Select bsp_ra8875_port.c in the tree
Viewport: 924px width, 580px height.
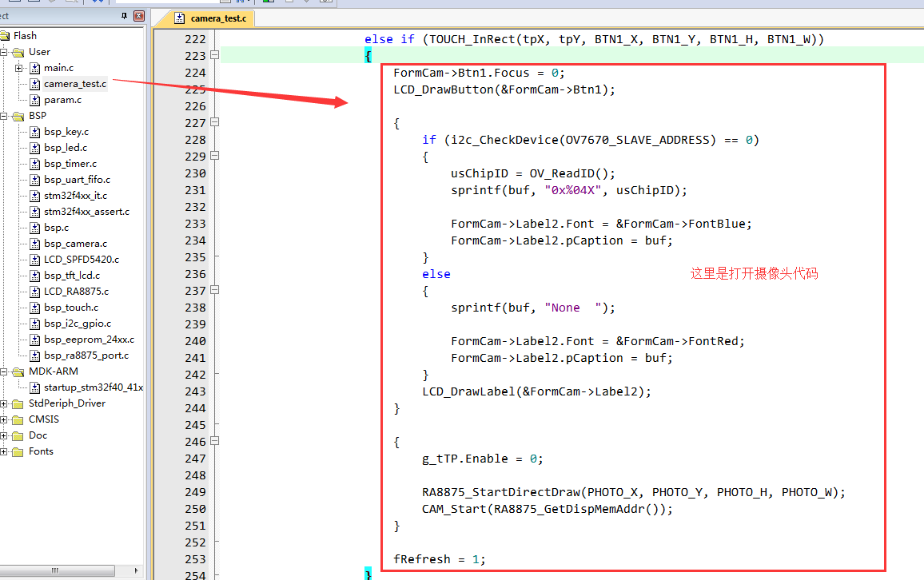click(x=86, y=355)
